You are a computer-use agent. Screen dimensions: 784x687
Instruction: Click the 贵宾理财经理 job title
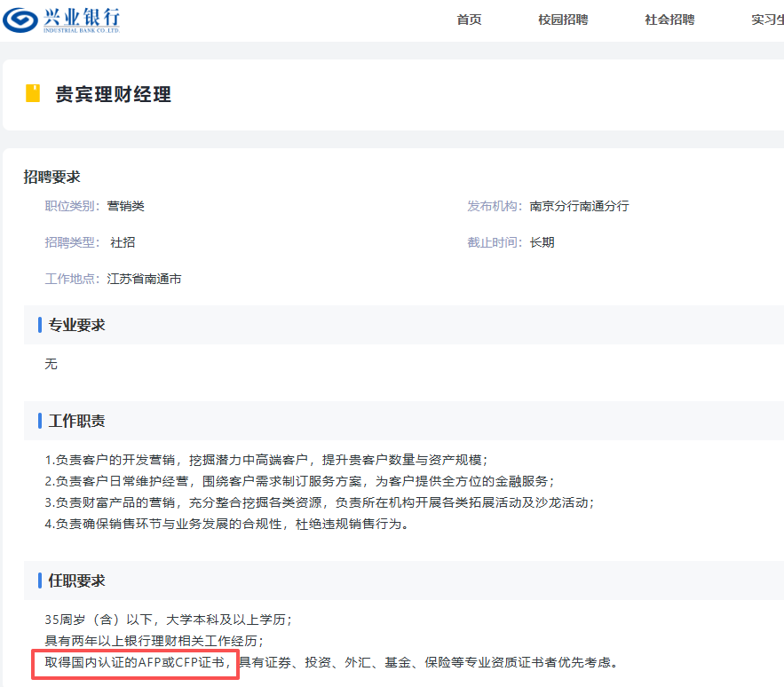point(113,94)
